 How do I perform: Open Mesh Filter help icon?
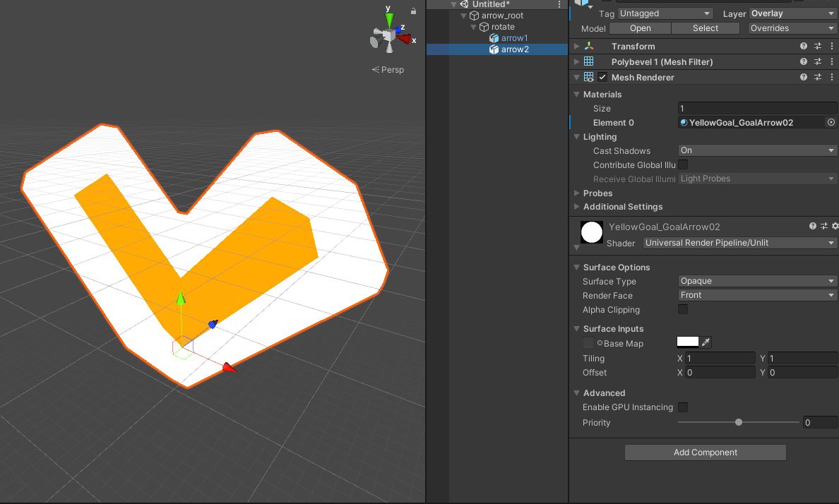point(803,61)
